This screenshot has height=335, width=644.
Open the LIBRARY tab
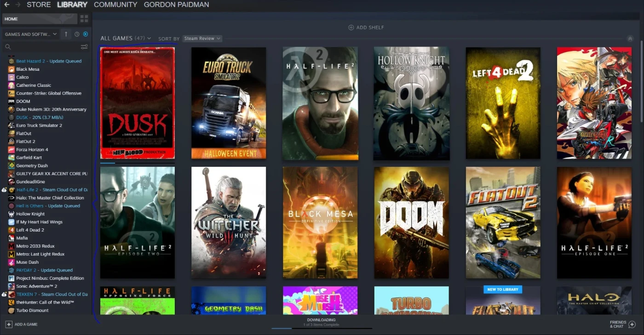(x=72, y=5)
